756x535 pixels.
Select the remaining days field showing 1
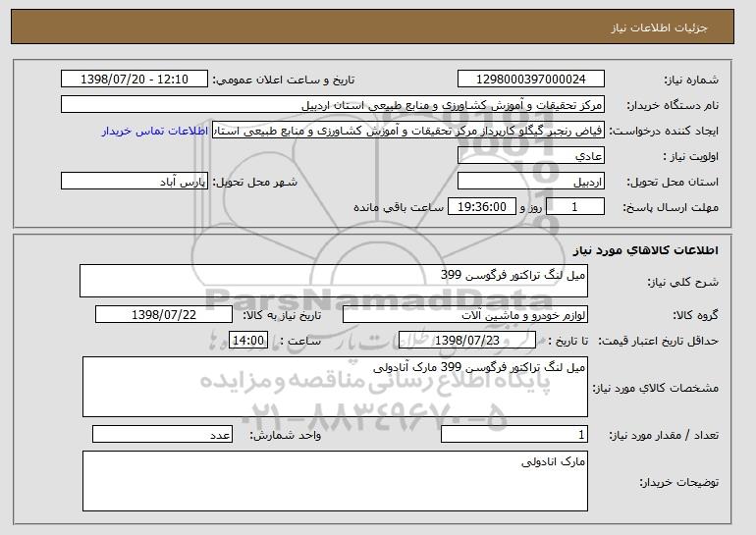tap(574, 207)
